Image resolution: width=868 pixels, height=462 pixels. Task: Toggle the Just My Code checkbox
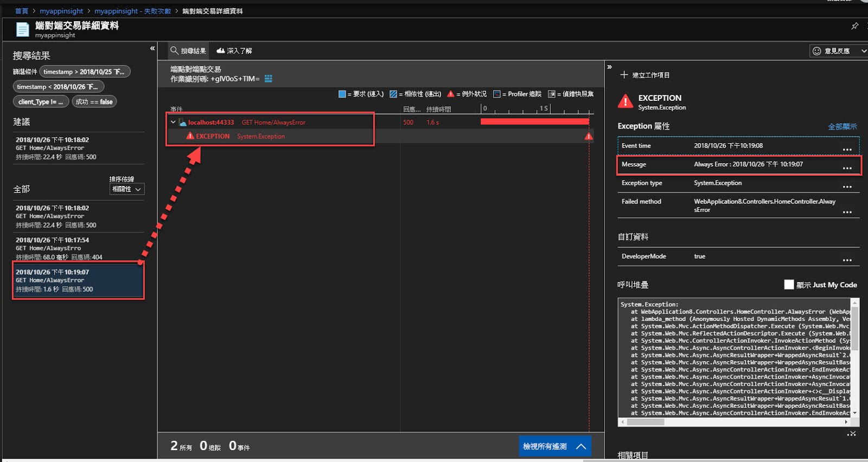789,285
